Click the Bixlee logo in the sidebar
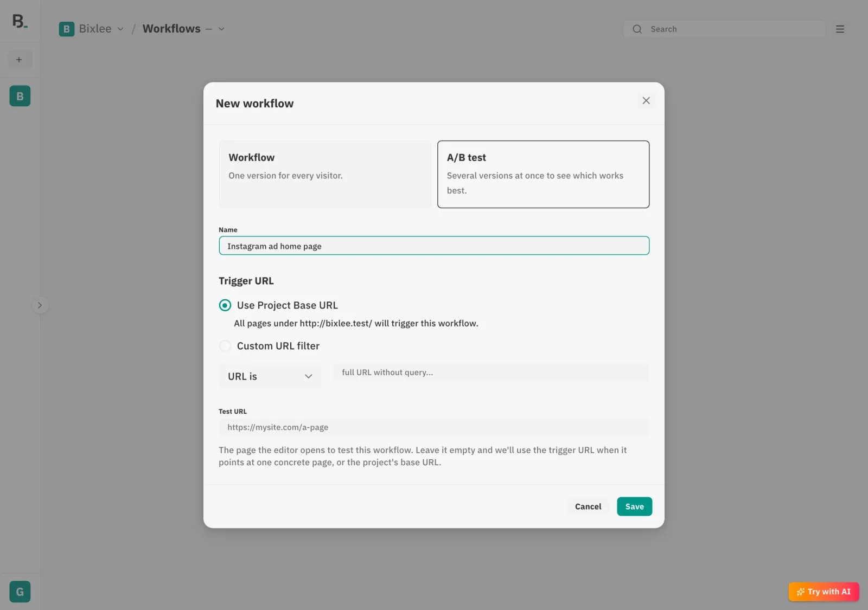 click(20, 21)
